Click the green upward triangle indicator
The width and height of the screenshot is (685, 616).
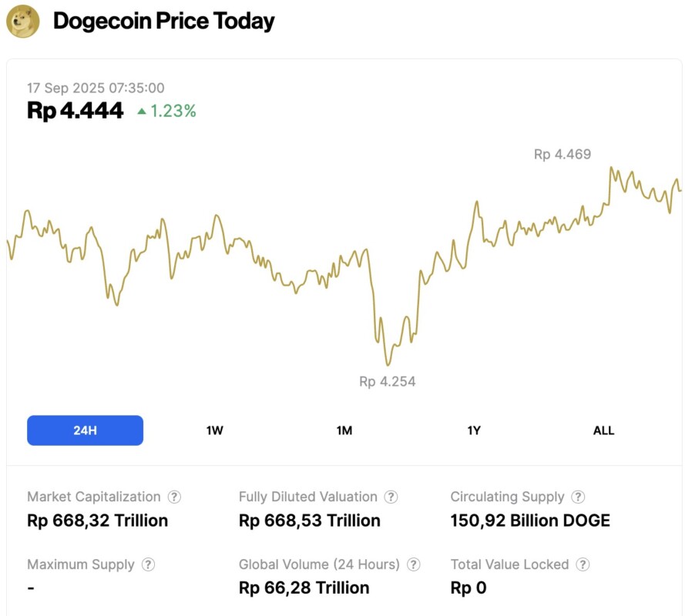point(141,112)
